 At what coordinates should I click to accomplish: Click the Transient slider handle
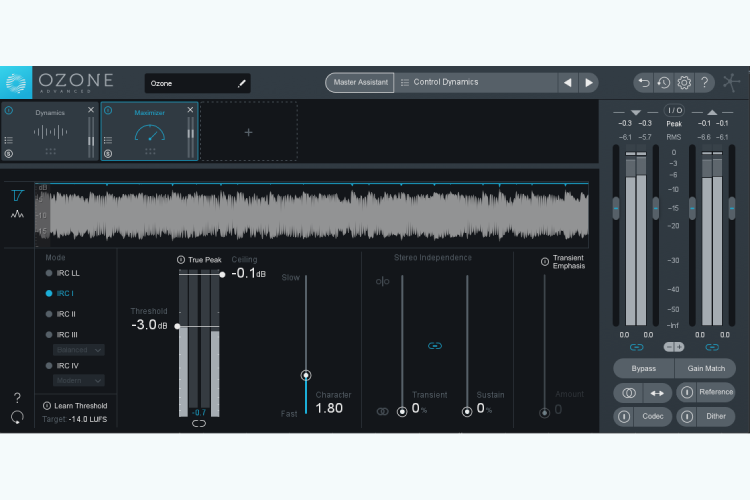tap(402, 411)
